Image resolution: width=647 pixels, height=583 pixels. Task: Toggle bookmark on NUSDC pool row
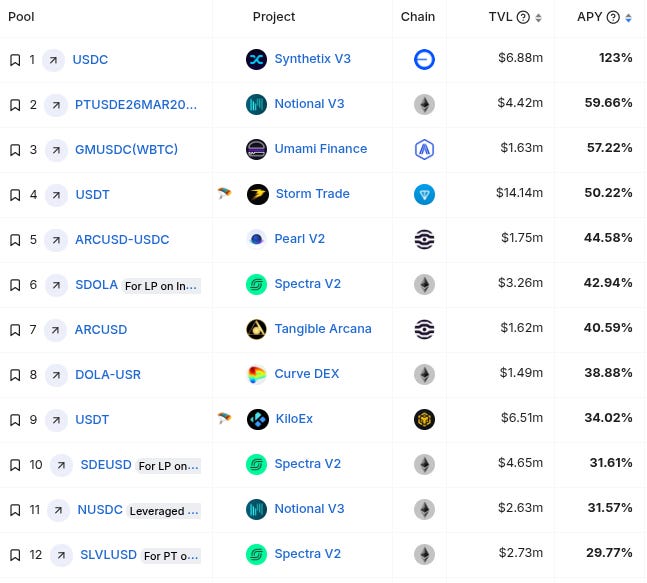click(x=15, y=510)
